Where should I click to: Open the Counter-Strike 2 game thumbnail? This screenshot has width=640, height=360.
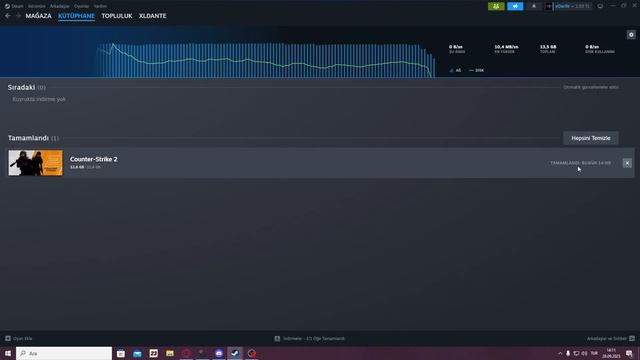36,163
